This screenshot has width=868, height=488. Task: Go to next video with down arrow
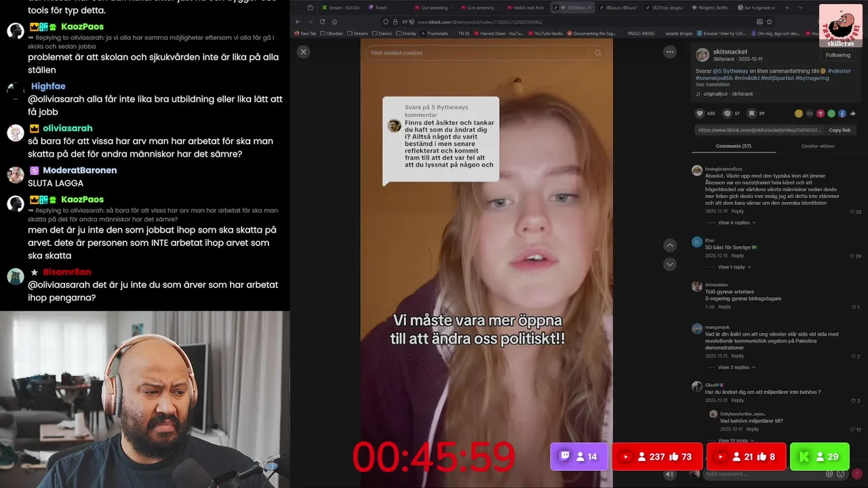[x=670, y=264]
